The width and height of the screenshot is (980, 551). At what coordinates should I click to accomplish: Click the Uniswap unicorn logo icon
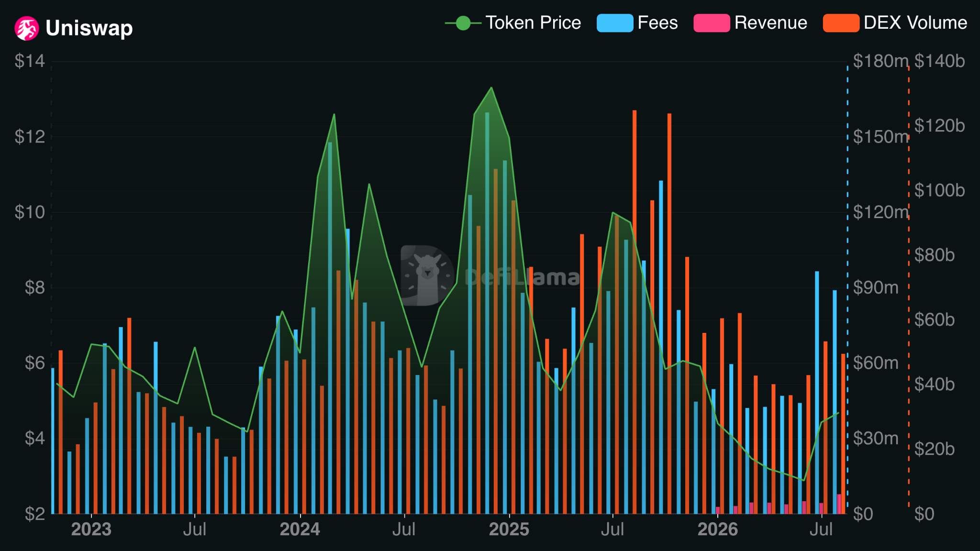27,28
